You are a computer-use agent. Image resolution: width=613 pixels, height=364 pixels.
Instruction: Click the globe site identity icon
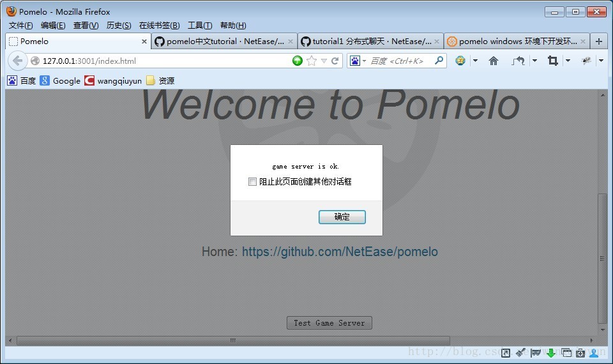tap(35, 61)
